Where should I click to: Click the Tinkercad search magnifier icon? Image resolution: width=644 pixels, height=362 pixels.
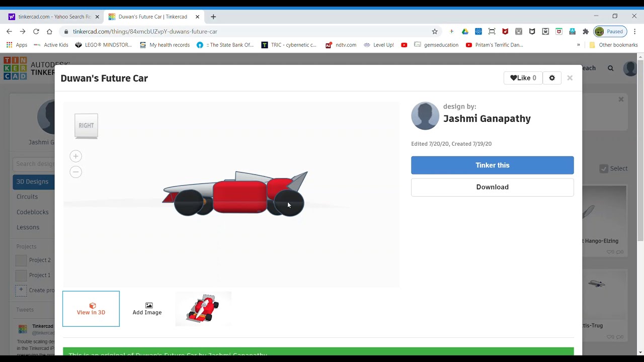(610, 68)
